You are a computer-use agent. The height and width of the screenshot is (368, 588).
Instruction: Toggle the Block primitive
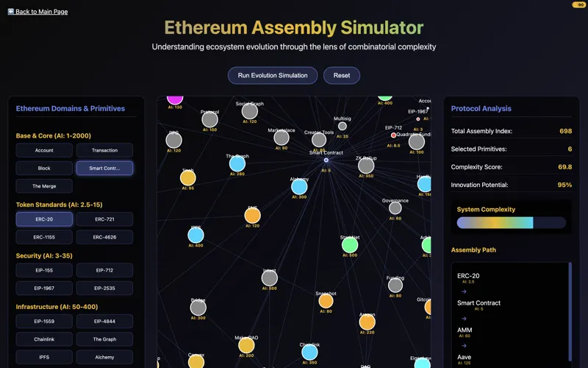(44, 169)
